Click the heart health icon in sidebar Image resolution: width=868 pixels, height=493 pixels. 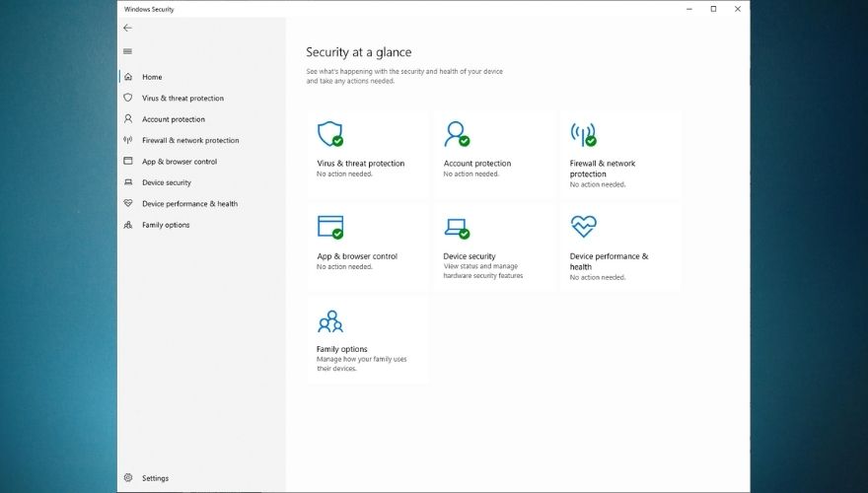128,203
